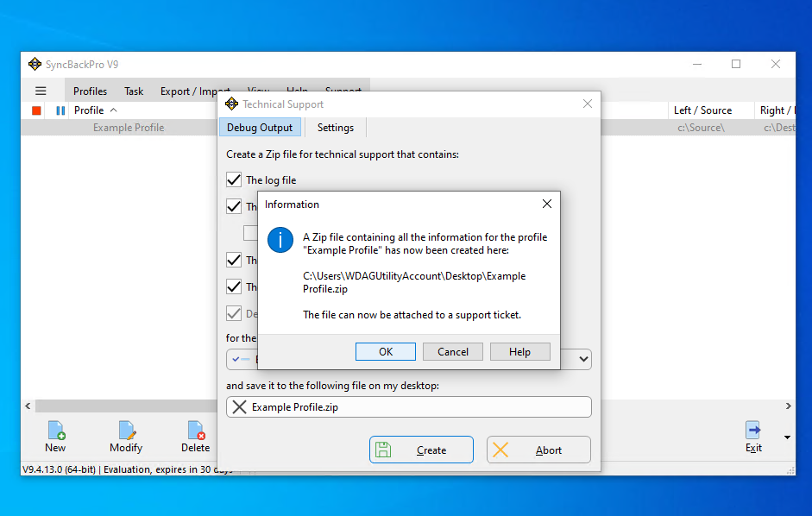Expand the profile selection dropdown arrow
Viewport: 812px width, 516px height.
tap(583, 359)
